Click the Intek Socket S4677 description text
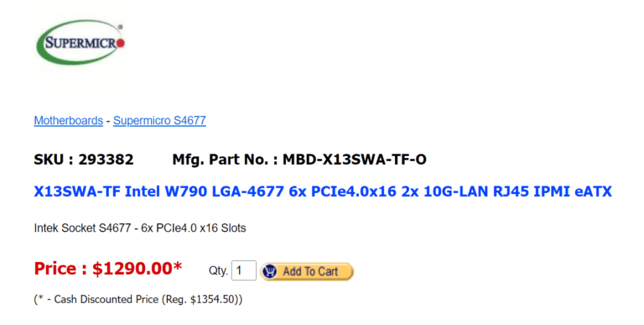Screen dimensions: 644x325 click(140, 228)
